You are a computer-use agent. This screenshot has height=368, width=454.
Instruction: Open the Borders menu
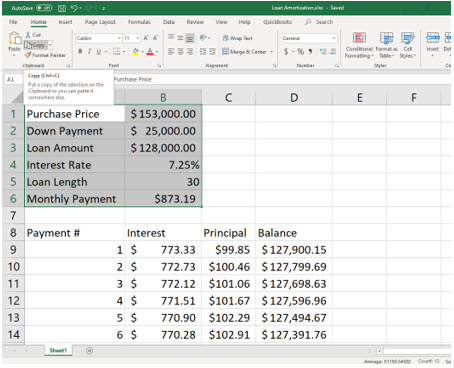pos(116,51)
